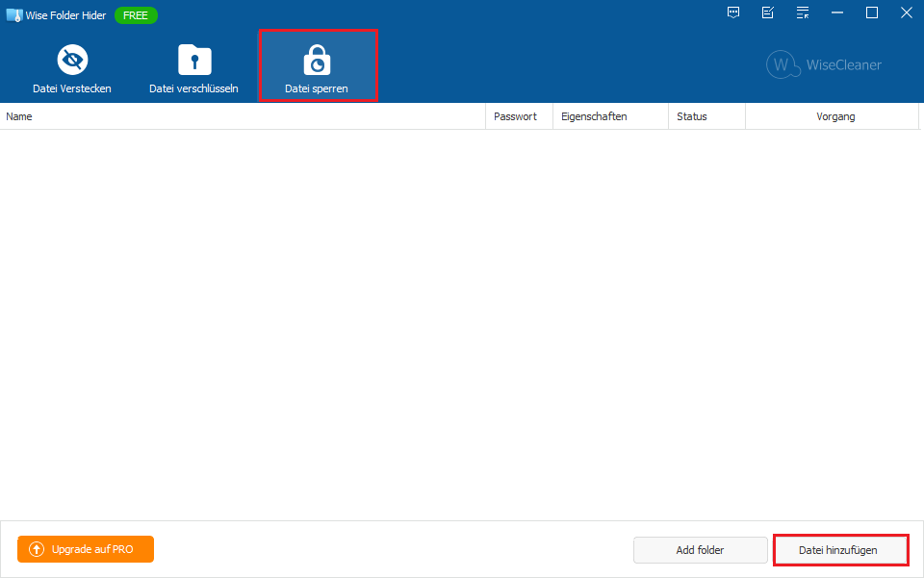Click the WiseCleaner logo
Image resolution: width=924 pixels, height=578 pixels.
point(824,65)
